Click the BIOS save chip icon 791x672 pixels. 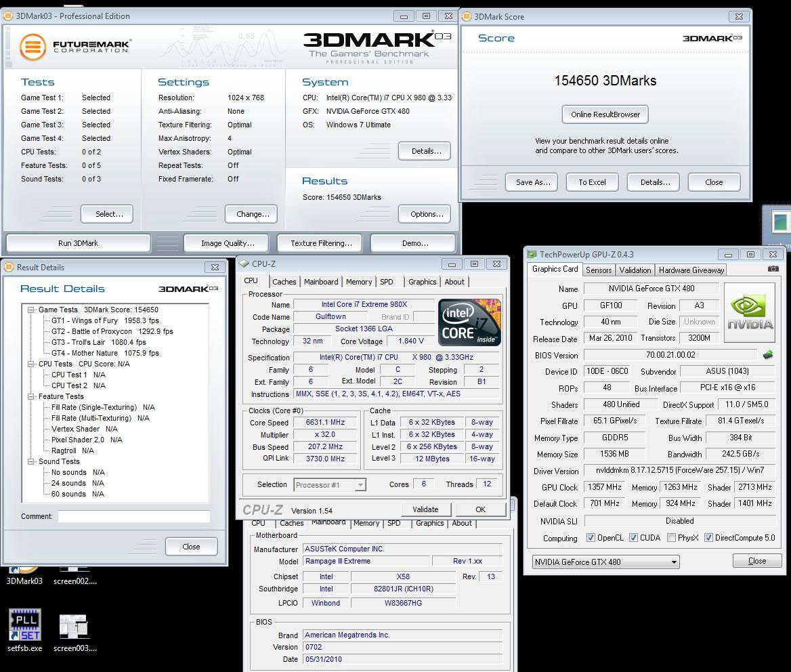click(x=767, y=354)
